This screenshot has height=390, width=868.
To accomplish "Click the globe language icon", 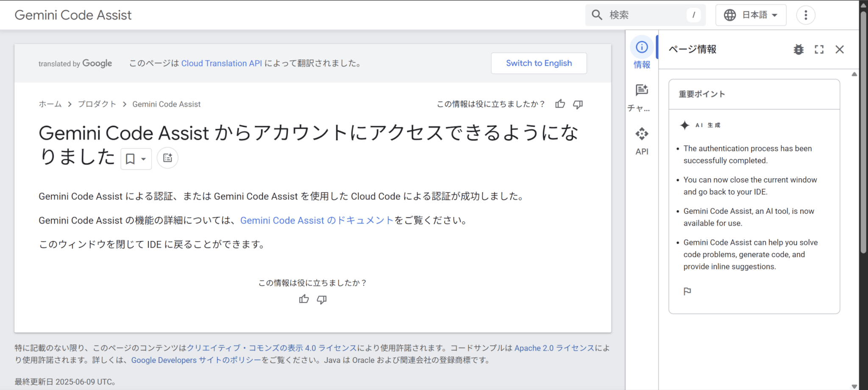I will [730, 15].
